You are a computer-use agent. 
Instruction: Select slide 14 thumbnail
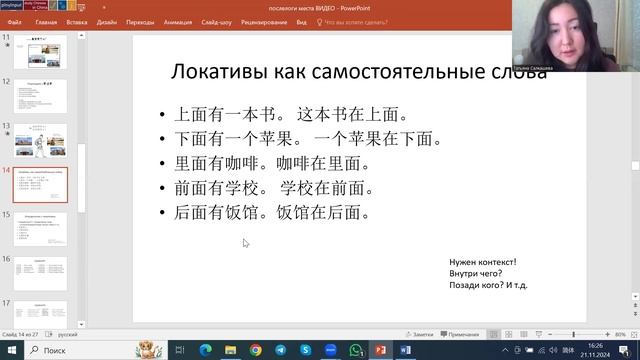tap(40, 185)
